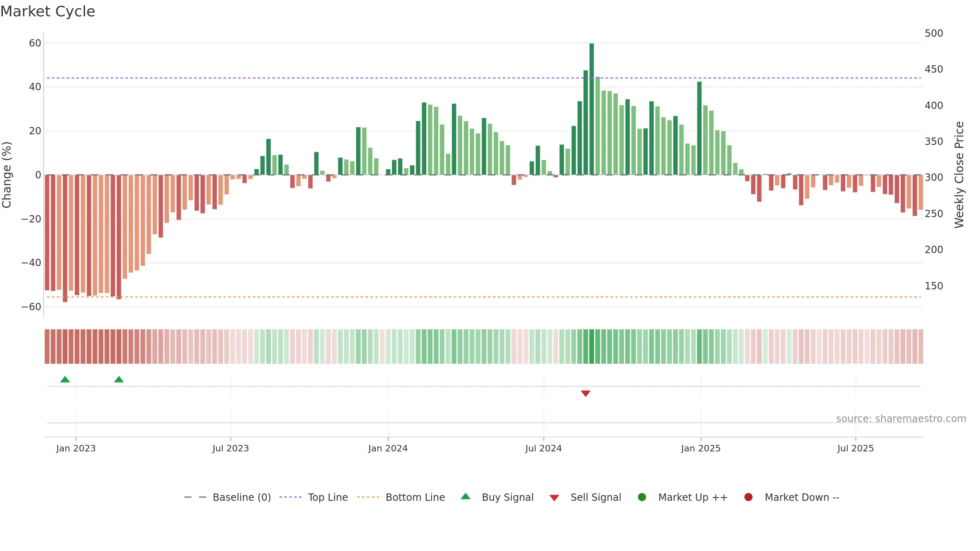Viewport: 980px width, 551px height.
Task: Click the Bottom Line orange dotted legend marker
Action: point(368,497)
